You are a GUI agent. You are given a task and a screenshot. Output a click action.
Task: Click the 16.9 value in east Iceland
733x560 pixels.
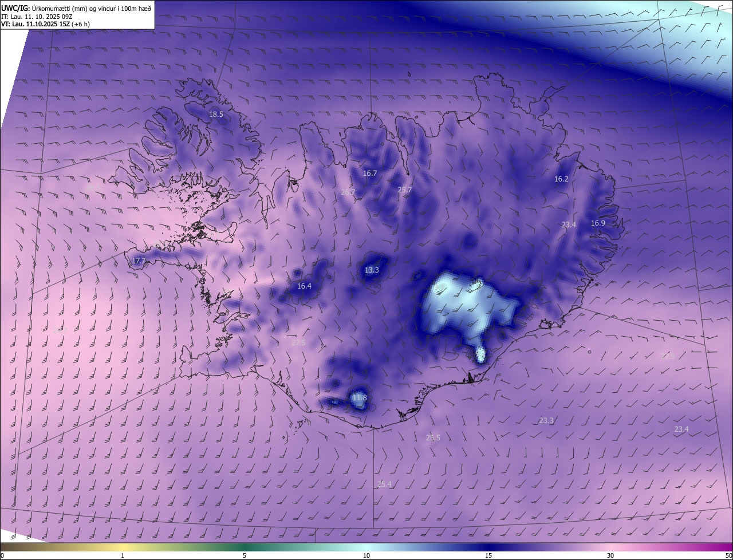tap(598, 223)
